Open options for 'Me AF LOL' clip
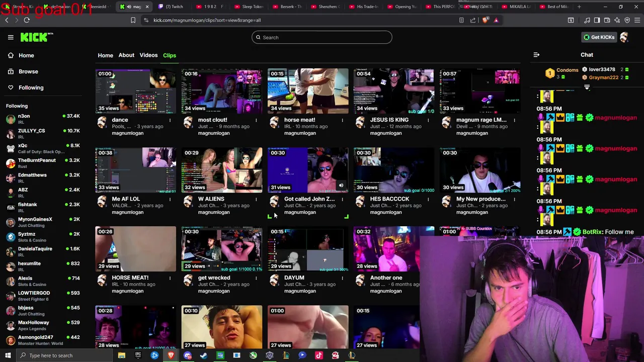 pyautogui.click(x=170, y=199)
